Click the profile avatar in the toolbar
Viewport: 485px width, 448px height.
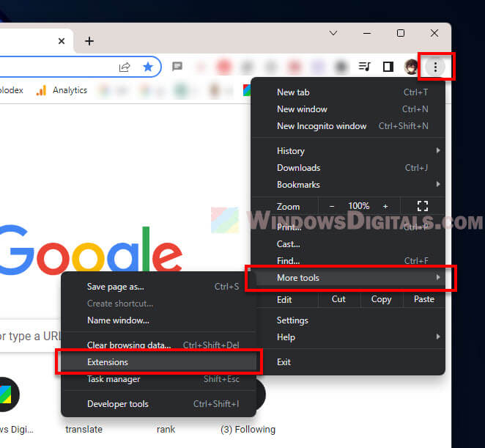[411, 67]
